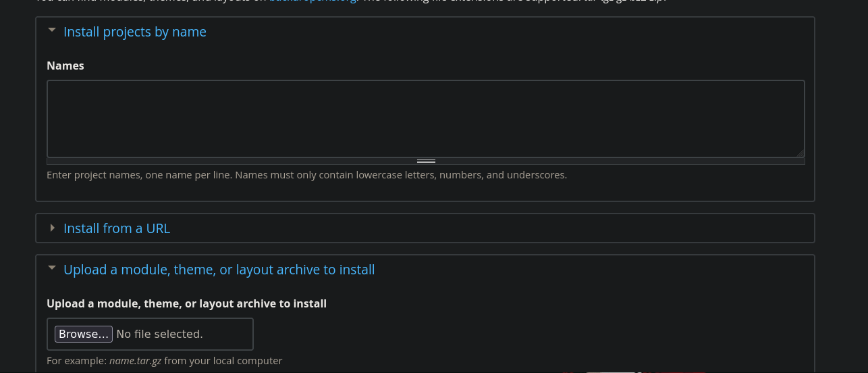
Task: Focus the Names text area
Action: [x=425, y=118]
